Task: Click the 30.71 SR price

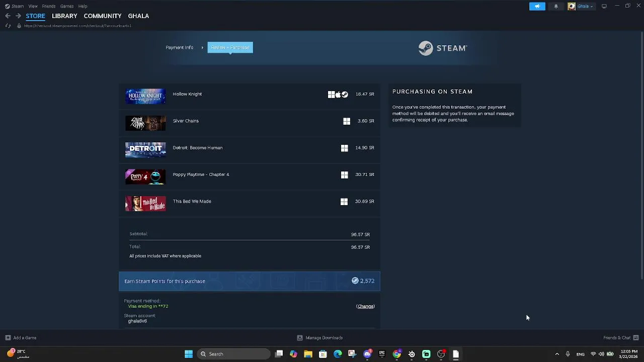Action: 365,174
